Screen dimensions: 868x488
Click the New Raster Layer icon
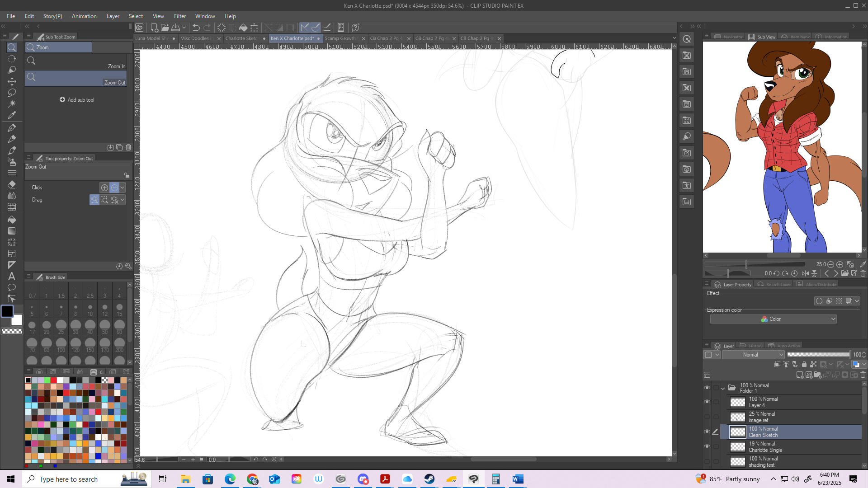click(x=800, y=375)
